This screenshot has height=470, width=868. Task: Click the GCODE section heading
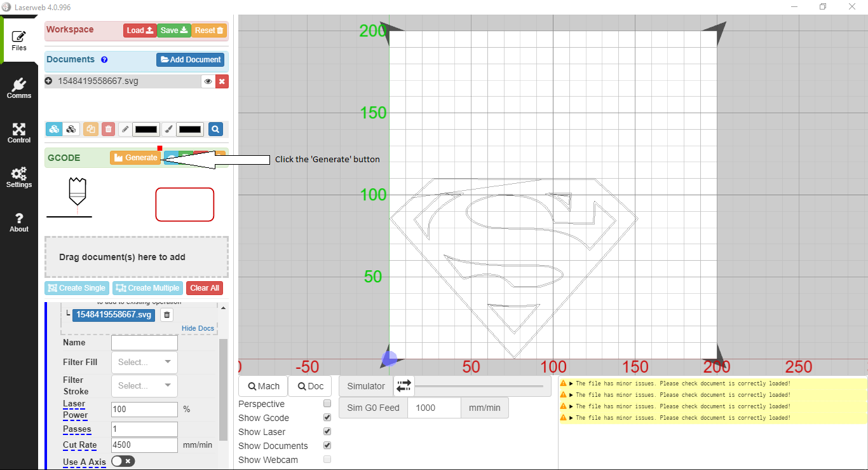click(64, 158)
